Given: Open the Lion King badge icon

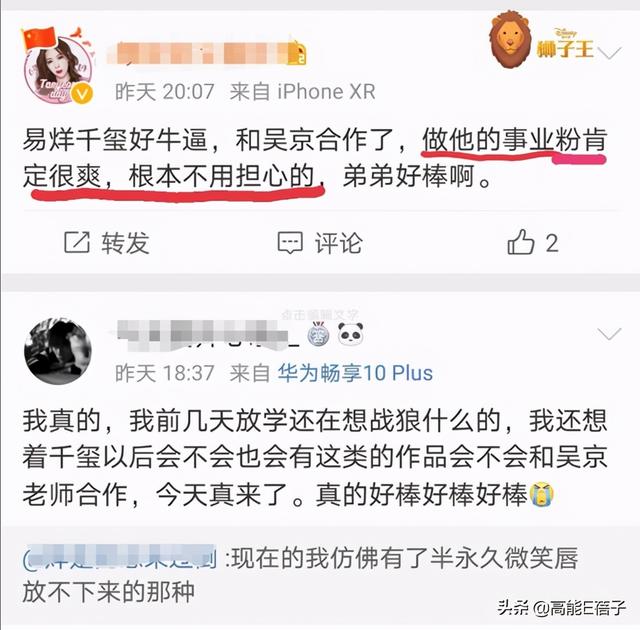Looking at the screenshot, I should click(543, 40).
